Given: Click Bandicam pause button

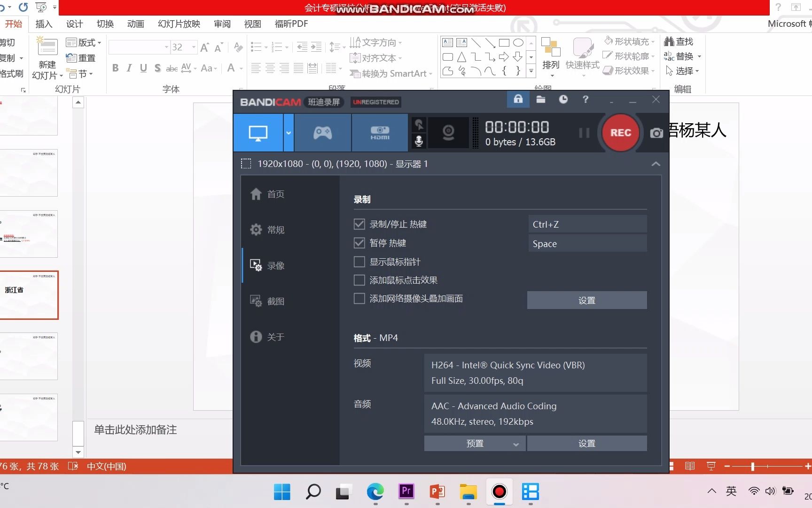Looking at the screenshot, I should click(x=584, y=133).
